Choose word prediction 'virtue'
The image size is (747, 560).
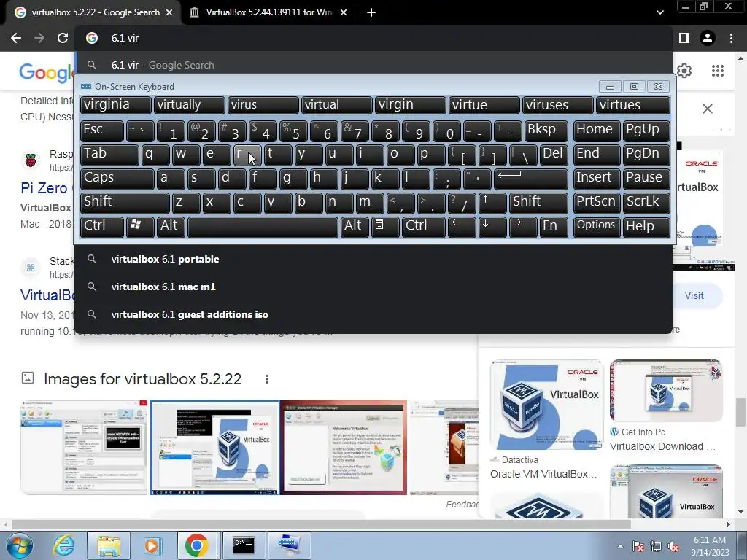[x=484, y=105]
